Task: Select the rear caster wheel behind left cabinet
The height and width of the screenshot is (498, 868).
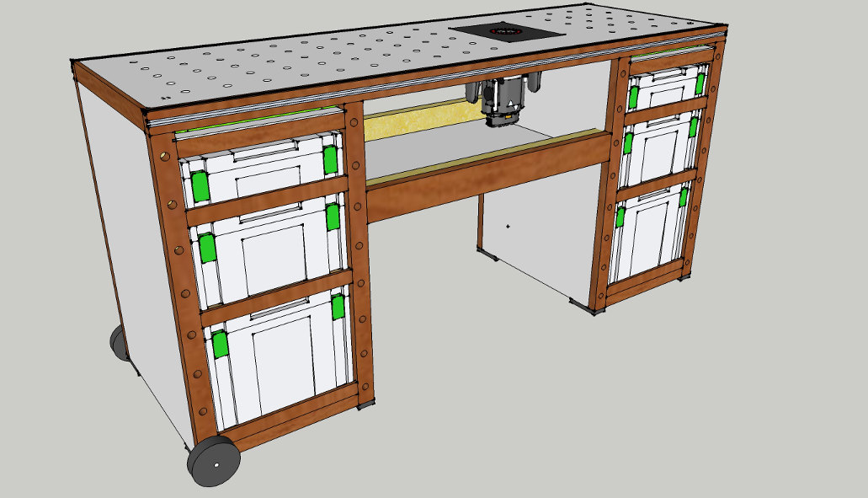Action: [x=120, y=342]
